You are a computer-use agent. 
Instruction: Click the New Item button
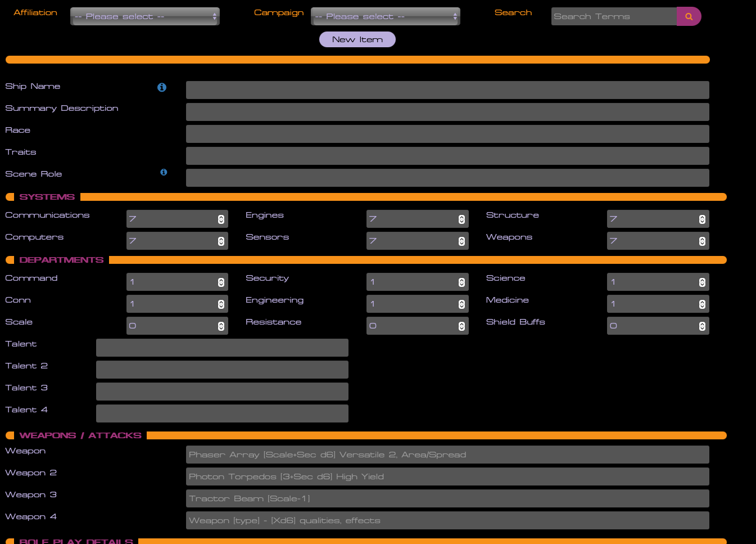(357, 39)
